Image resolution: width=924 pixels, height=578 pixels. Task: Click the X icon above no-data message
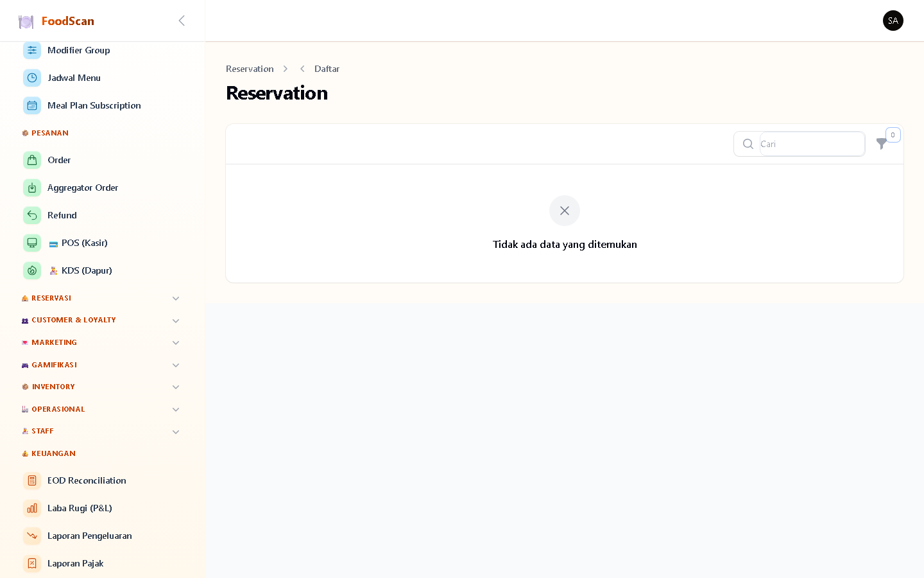pyautogui.click(x=565, y=211)
